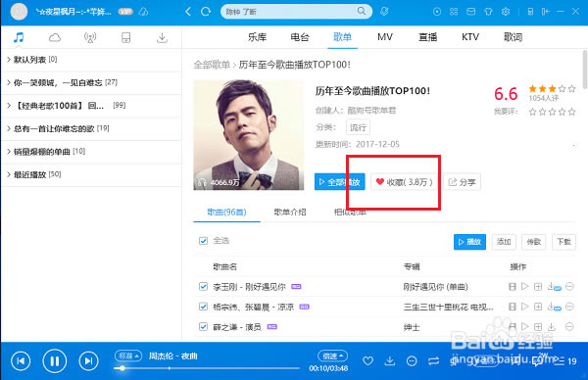The height and width of the screenshot is (380, 588).
Task: Skip to next track
Action: click(88, 360)
